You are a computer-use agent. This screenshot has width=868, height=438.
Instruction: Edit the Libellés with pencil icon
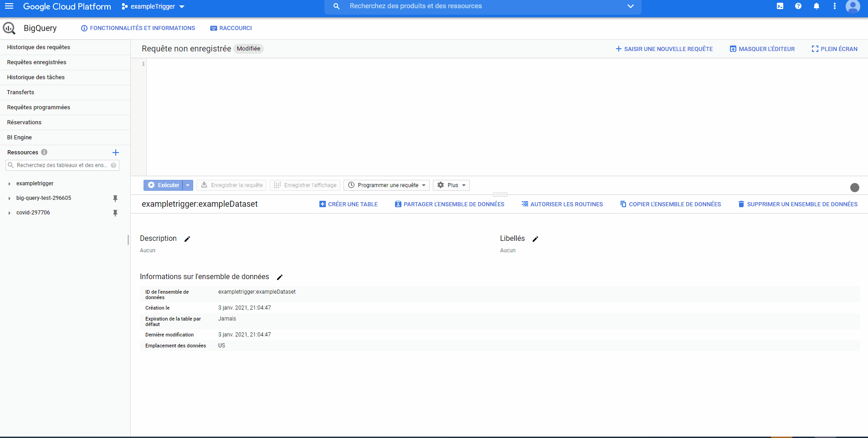click(535, 239)
